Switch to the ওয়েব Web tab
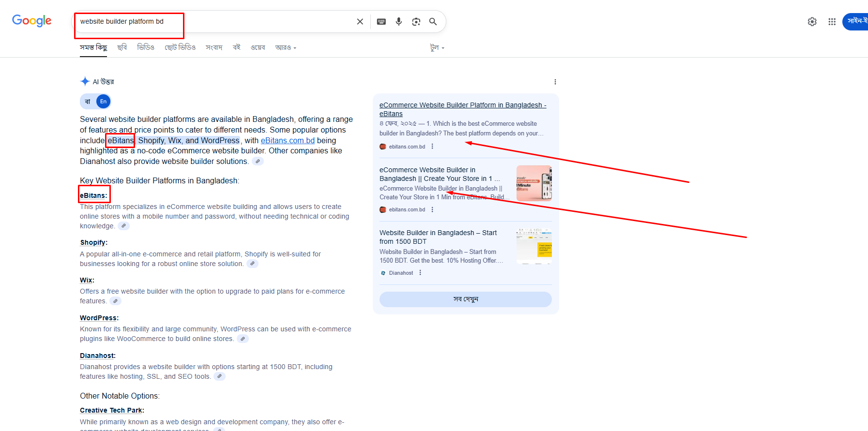 coord(258,47)
